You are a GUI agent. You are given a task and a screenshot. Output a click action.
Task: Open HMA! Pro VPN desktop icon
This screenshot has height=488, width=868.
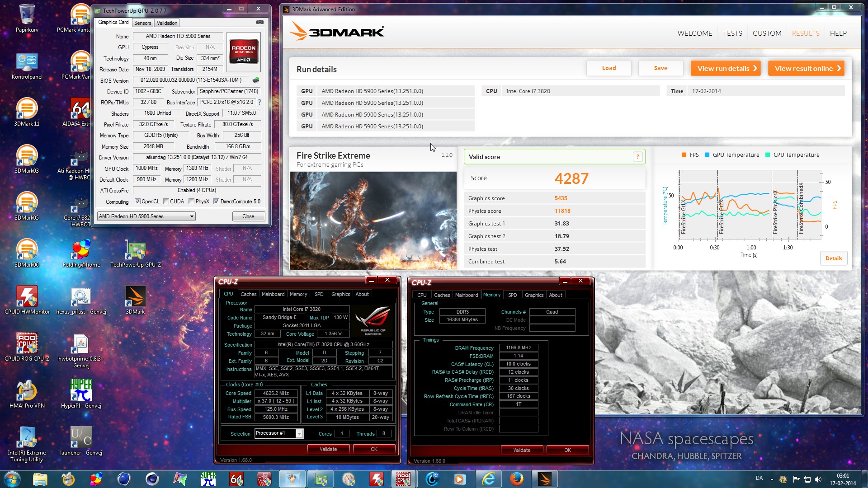(27, 394)
